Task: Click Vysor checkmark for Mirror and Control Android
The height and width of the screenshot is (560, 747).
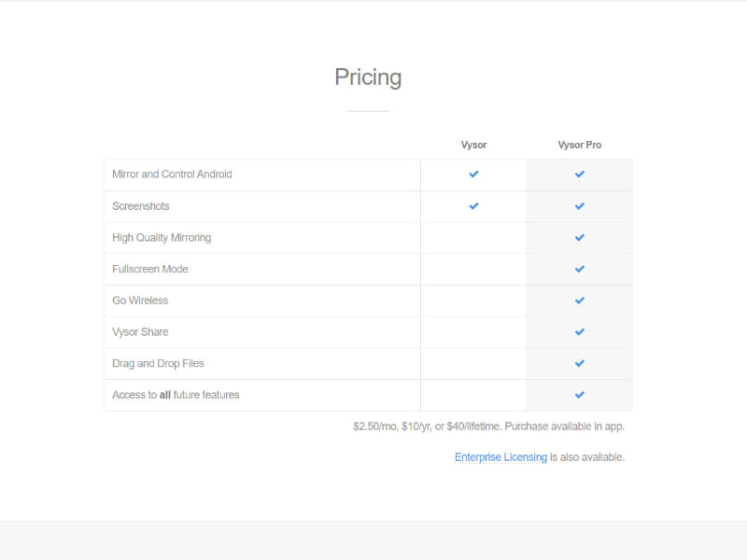Action: [x=473, y=175]
